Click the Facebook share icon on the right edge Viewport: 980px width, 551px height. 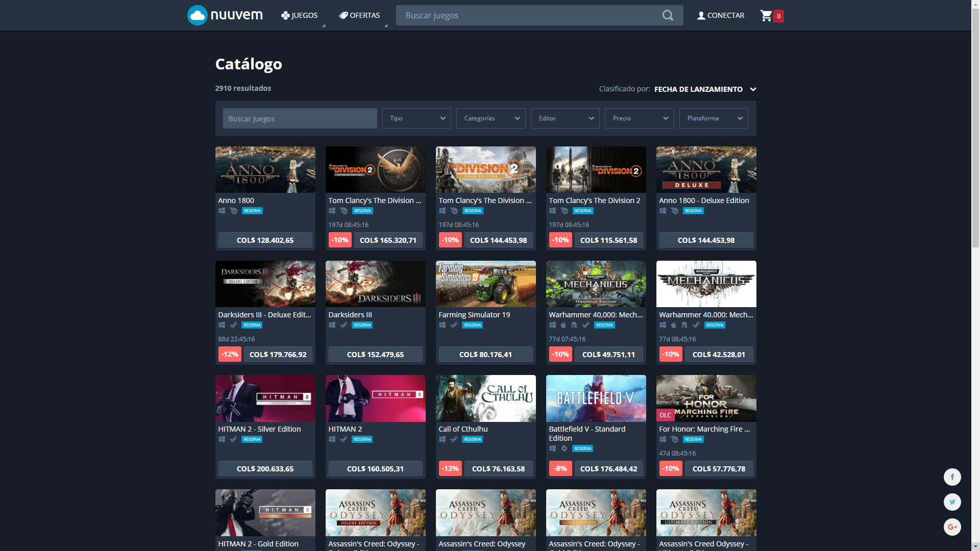tap(952, 477)
